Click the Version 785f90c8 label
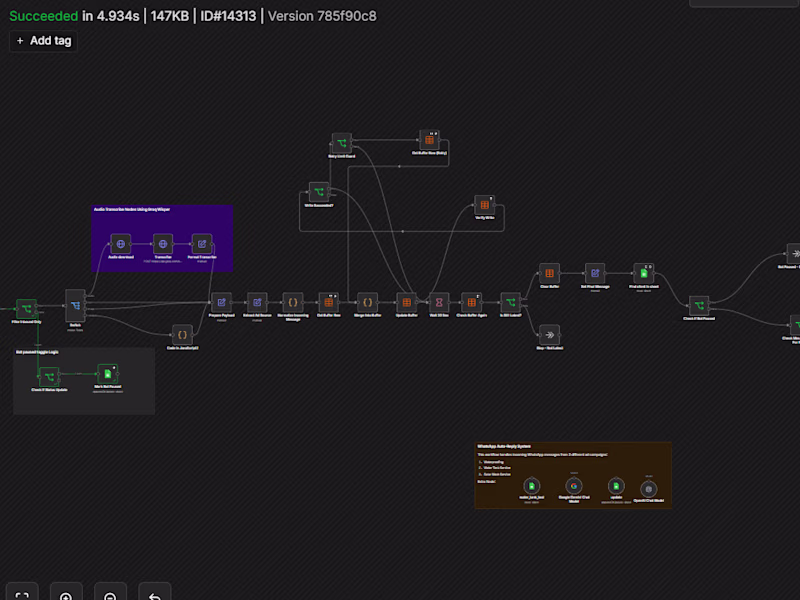 322,16
